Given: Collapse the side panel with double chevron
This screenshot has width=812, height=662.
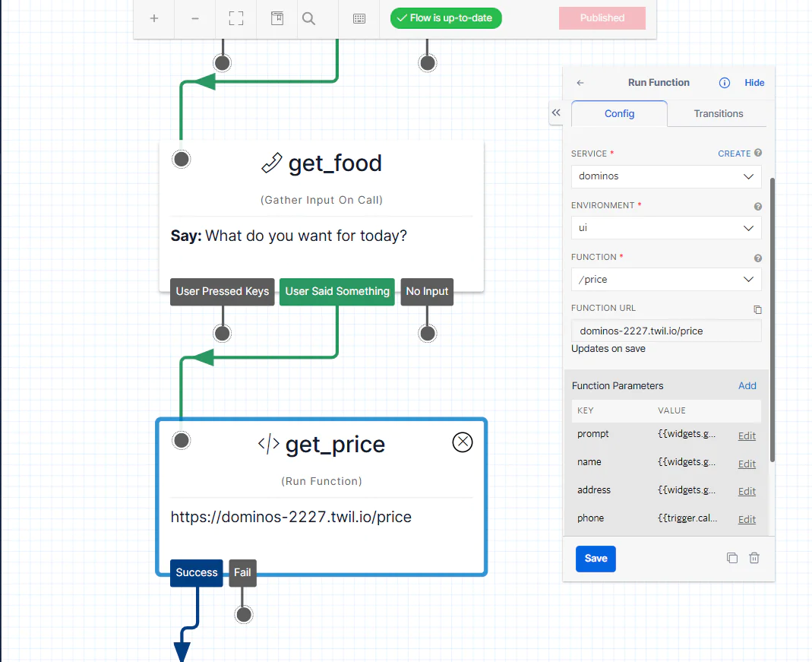Looking at the screenshot, I should (x=556, y=112).
